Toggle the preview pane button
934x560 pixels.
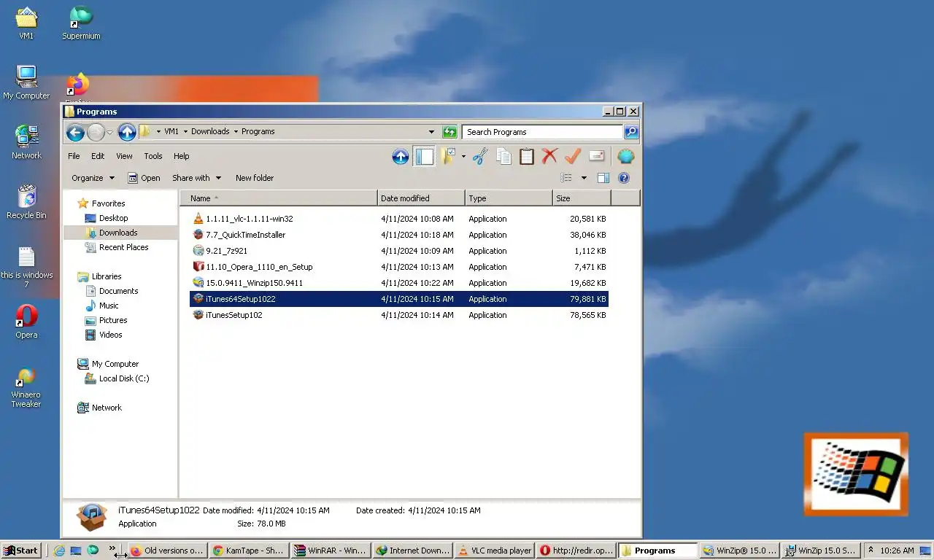[603, 178]
